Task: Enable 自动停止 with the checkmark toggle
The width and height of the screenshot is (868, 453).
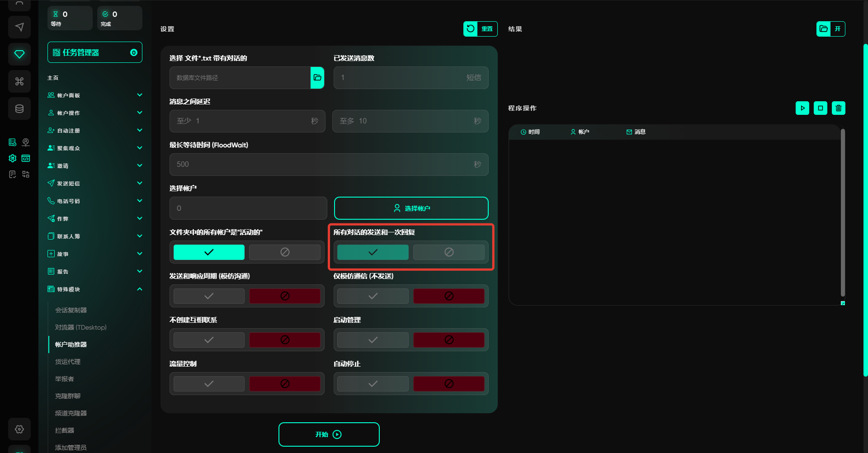Action: pos(373,384)
